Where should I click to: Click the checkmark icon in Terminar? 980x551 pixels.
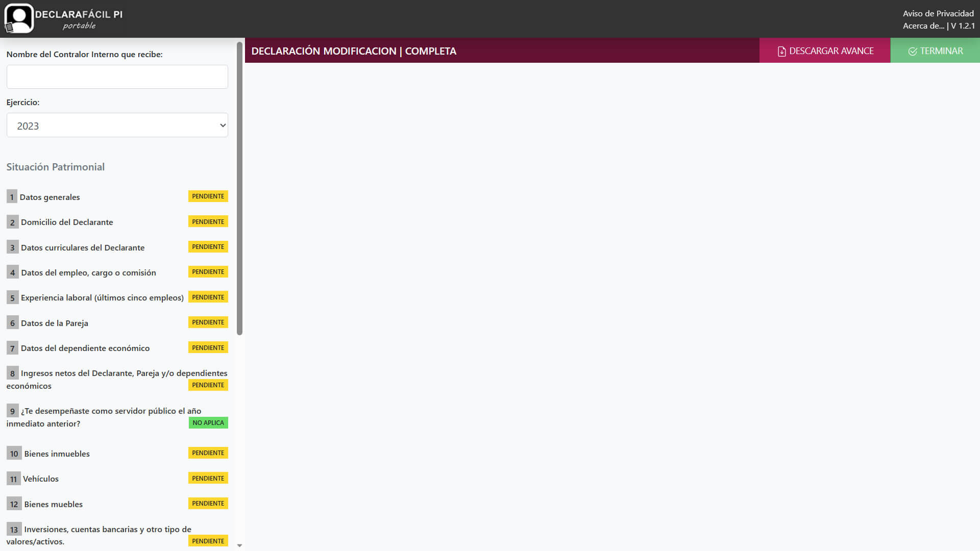coord(913,51)
